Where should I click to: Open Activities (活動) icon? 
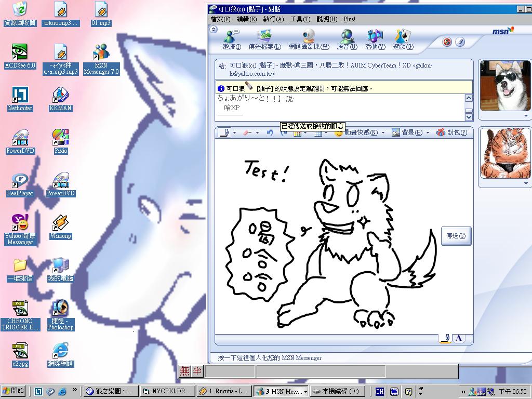[x=375, y=39]
